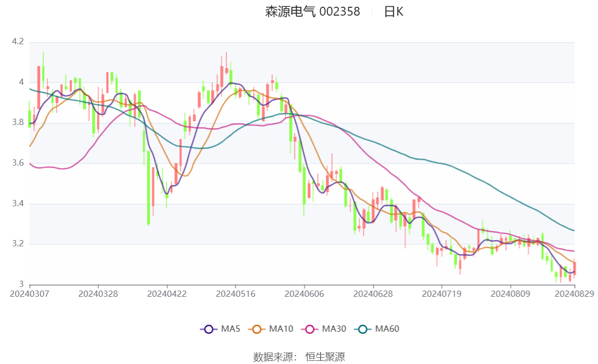Toggle the MA10 legend line
598x364 pixels.
pyautogui.click(x=271, y=329)
